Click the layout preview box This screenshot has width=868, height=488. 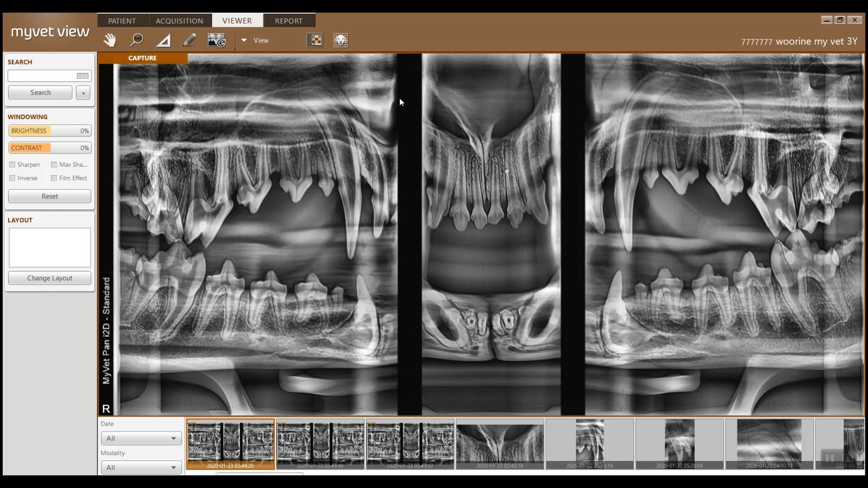coord(50,248)
